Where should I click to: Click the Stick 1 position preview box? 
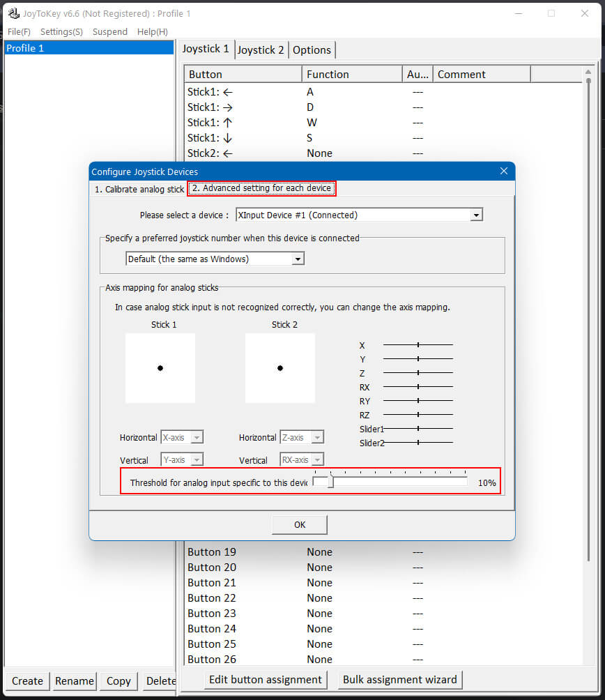tap(160, 368)
